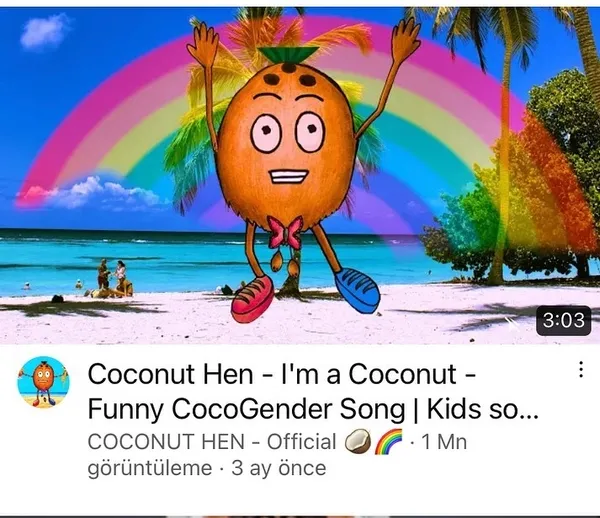The width and height of the screenshot is (600, 518).
Task: Click the "3 ay önce" upload date
Action: tap(279, 468)
